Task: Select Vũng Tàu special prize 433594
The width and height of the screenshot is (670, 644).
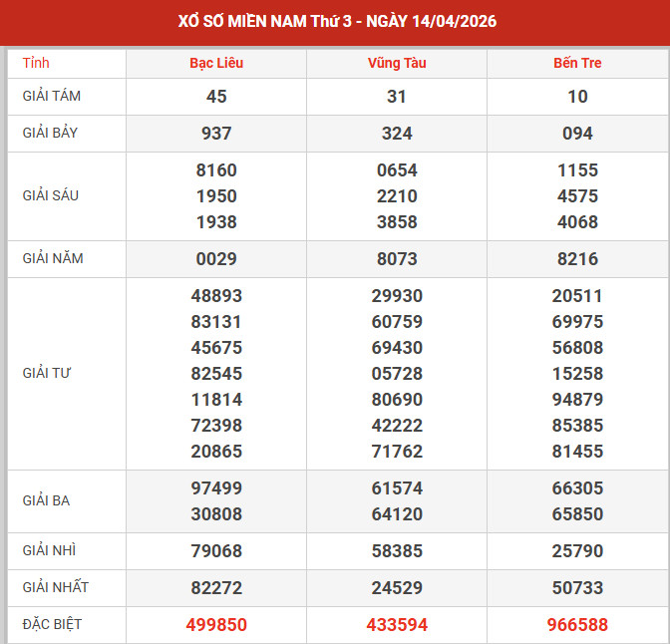Action: (397, 625)
